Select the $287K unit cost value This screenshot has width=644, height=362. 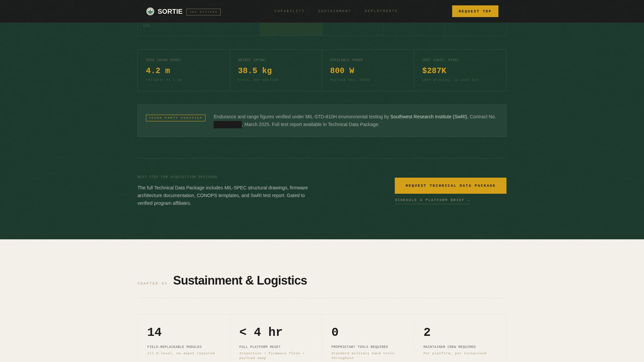pos(434,71)
